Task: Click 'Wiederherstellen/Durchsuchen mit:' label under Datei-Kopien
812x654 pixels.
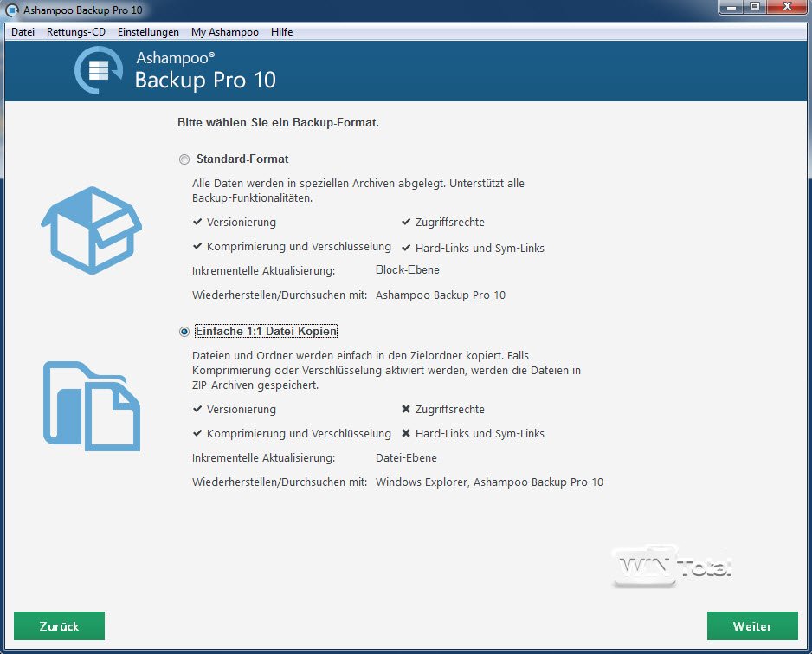Action: (x=280, y=482)
